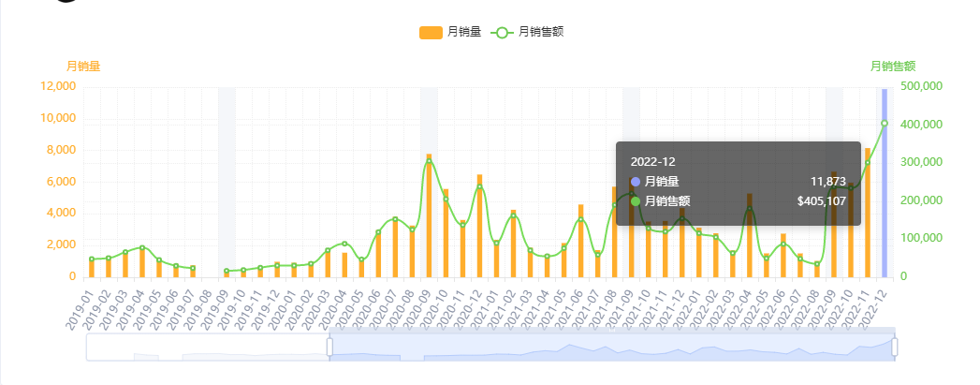980x385 pixels.
Task: Select the highlighted 2022-12 bar
Action: [x=885, y=183]
